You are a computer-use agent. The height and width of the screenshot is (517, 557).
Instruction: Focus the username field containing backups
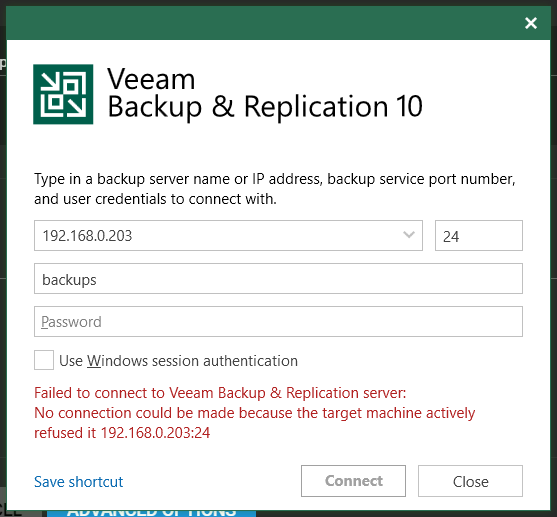click(278, 278)
